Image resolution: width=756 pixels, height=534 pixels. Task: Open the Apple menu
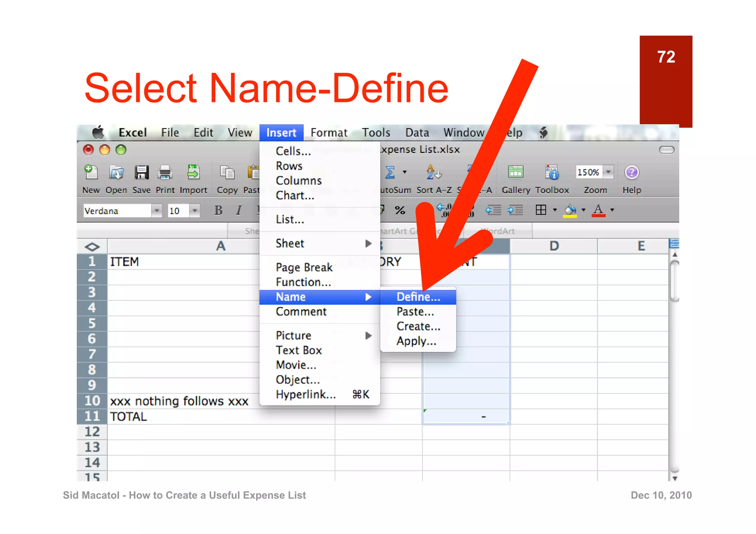[x=98, y=132]
